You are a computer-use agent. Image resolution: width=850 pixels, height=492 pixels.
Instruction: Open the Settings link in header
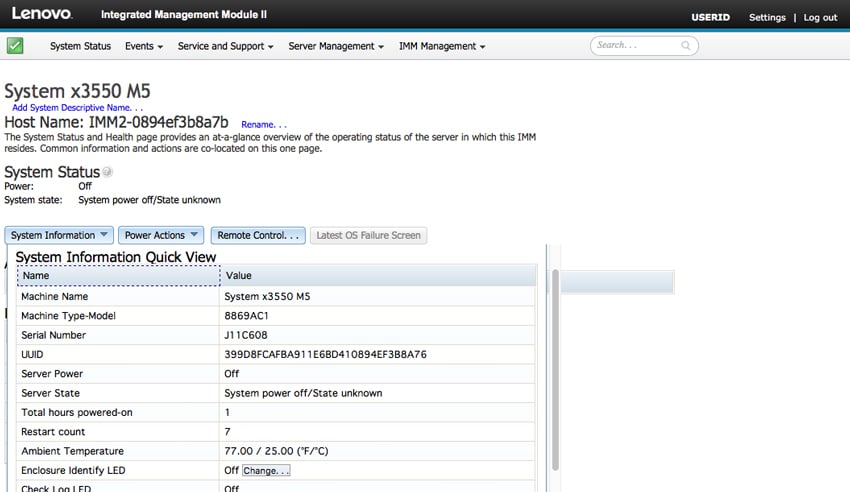coord(767,17)
